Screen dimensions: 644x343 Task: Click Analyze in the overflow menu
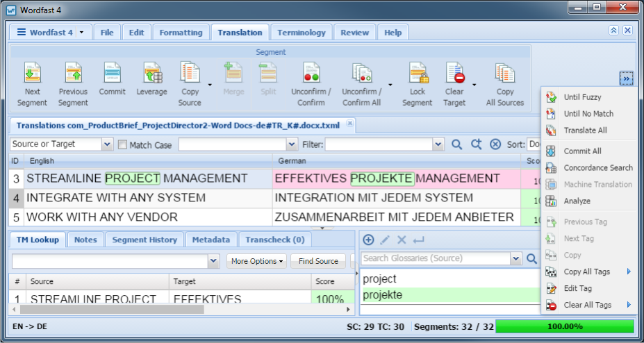coord(577,201)
